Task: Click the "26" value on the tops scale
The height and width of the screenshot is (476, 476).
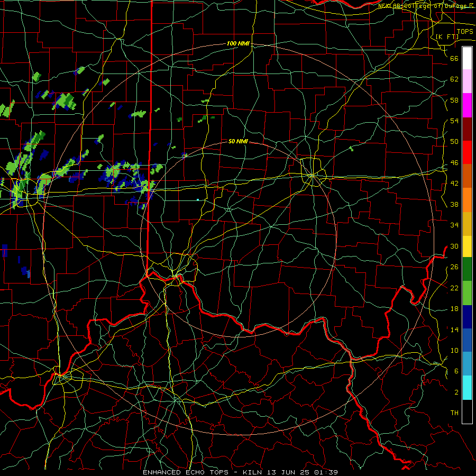Action: click(x=454, y=267)
